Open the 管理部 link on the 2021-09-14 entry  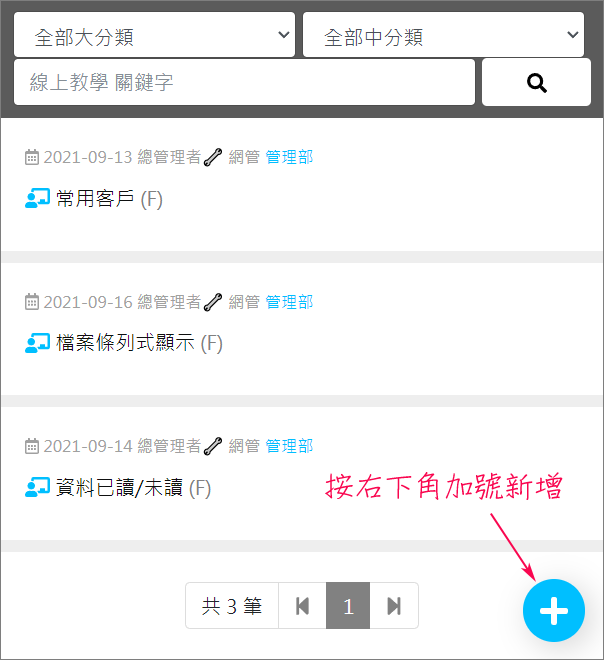point(289,446)
